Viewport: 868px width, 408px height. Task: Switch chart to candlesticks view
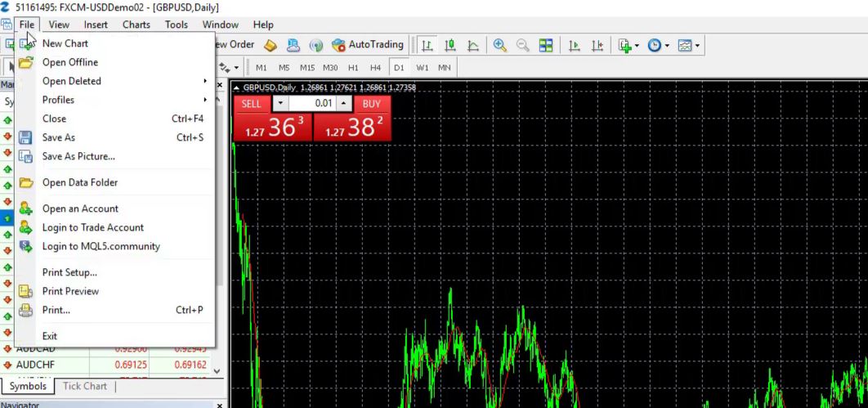point(450,45)
